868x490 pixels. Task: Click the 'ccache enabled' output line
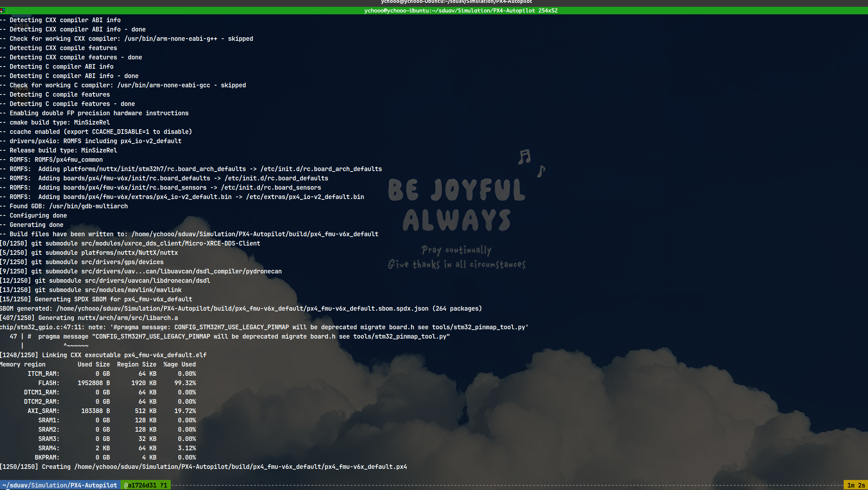96,132
